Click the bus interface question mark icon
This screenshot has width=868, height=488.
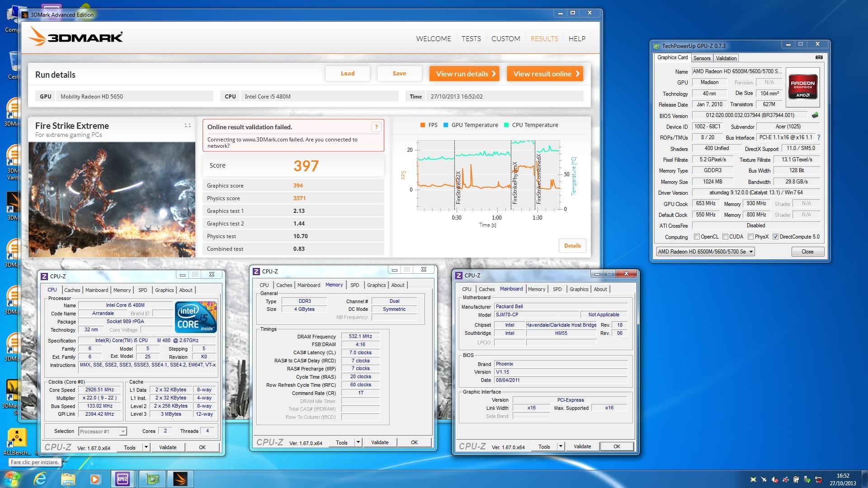818,137
